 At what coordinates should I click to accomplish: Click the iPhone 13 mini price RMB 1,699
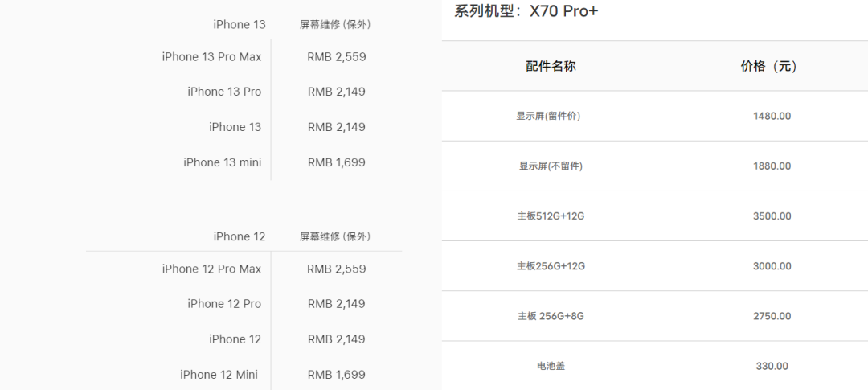pyautogui.click(x=336, y=162)
